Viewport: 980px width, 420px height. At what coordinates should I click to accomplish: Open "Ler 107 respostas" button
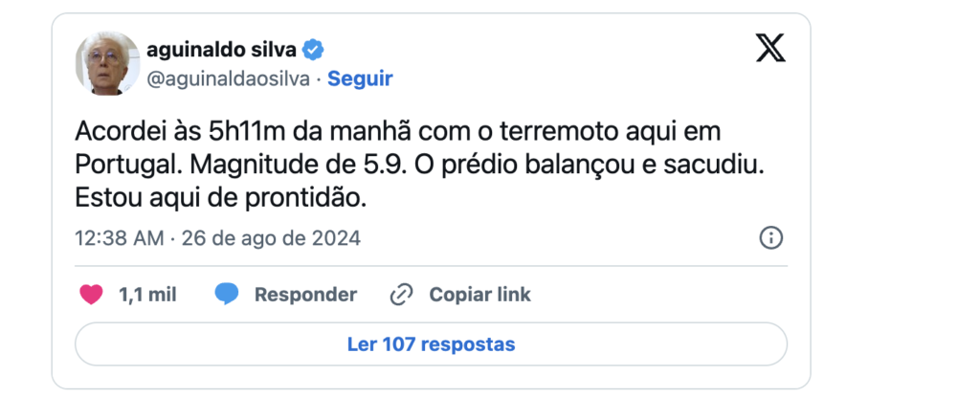coord(431,343)
